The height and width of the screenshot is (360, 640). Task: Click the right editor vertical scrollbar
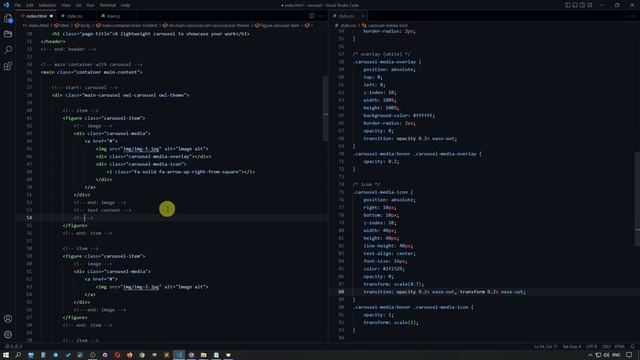(x=637, y=199)
